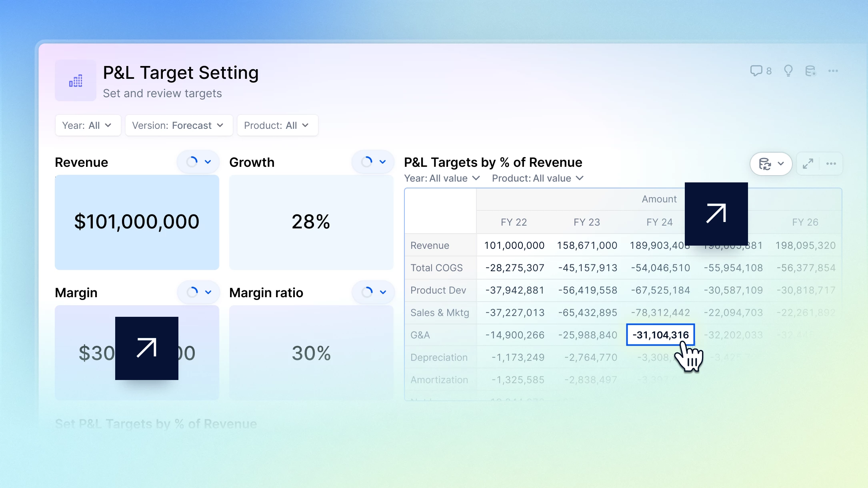Open the Year: All filter dropdown

tap(88, 126)
